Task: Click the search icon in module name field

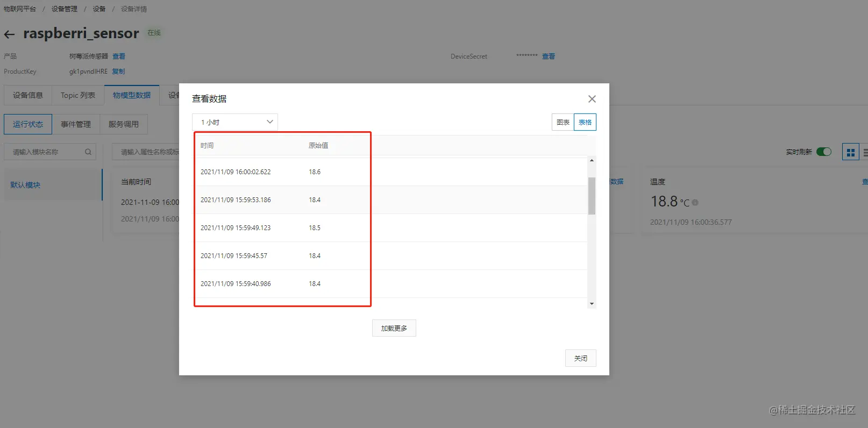Action: pyautogui.click(x=88, y=152)
